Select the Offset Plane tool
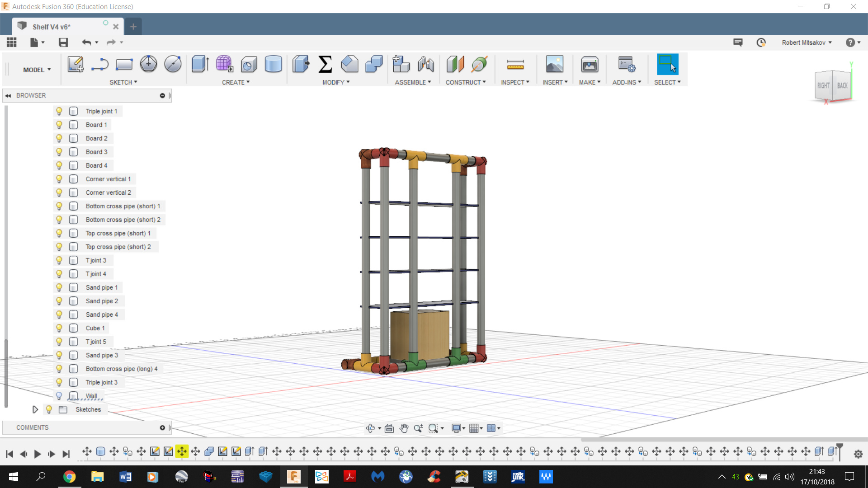The width and height of the screenshot is (868, 488). [455, 64]
